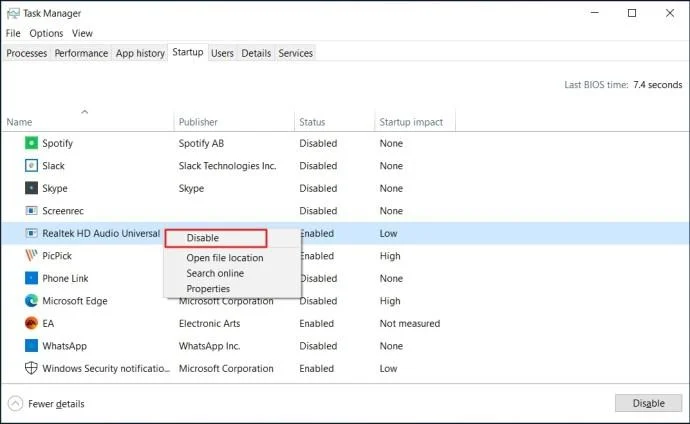Click the Windows Security shield icon

click(31, 368)
